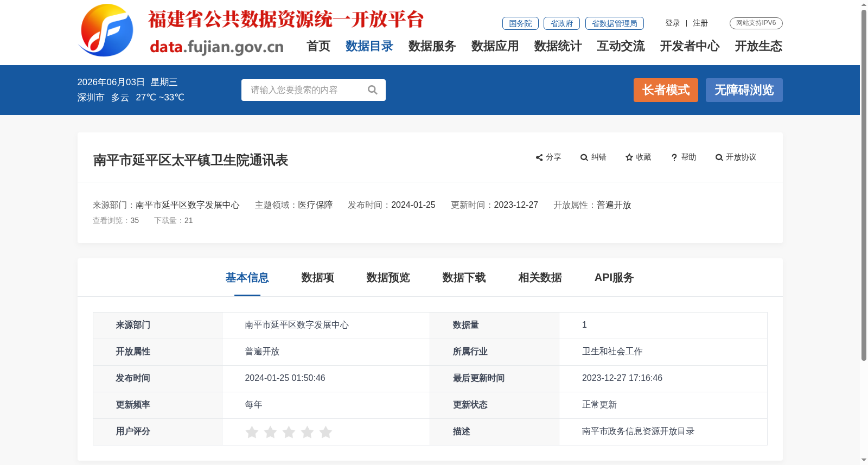Screen dimensions: 868x465
Task: Click the table cell 卫生和社会工作
Action: tap(612, 352)
